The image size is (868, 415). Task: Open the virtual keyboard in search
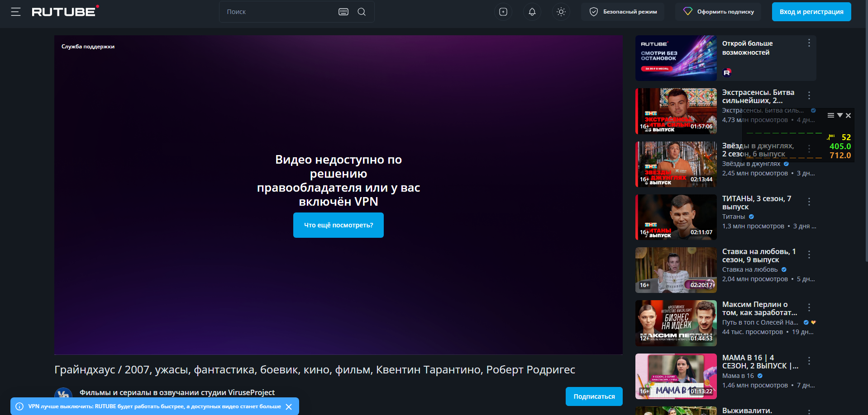pyautogui.click(x=343, y=12)
